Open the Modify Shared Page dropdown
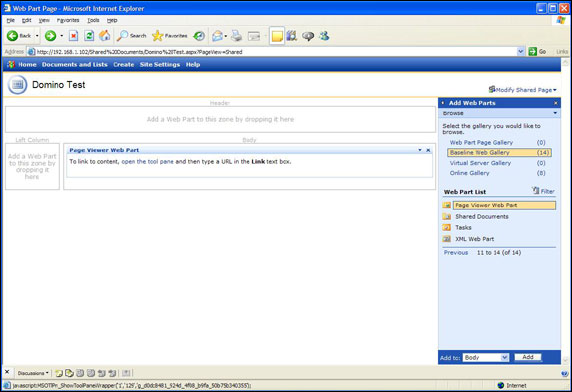 [522, 90]
